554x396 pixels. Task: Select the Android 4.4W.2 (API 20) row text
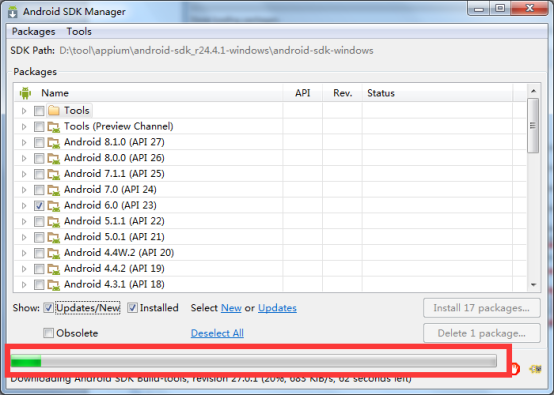[119, 253]
